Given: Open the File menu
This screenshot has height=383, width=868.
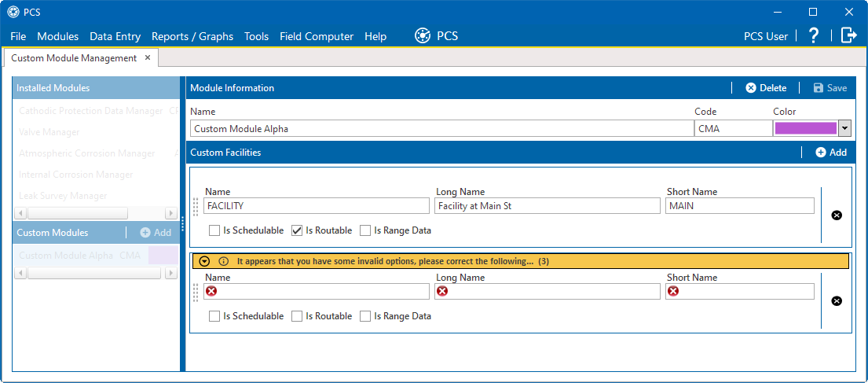Looking at the screenshot, I should point(18,37).
